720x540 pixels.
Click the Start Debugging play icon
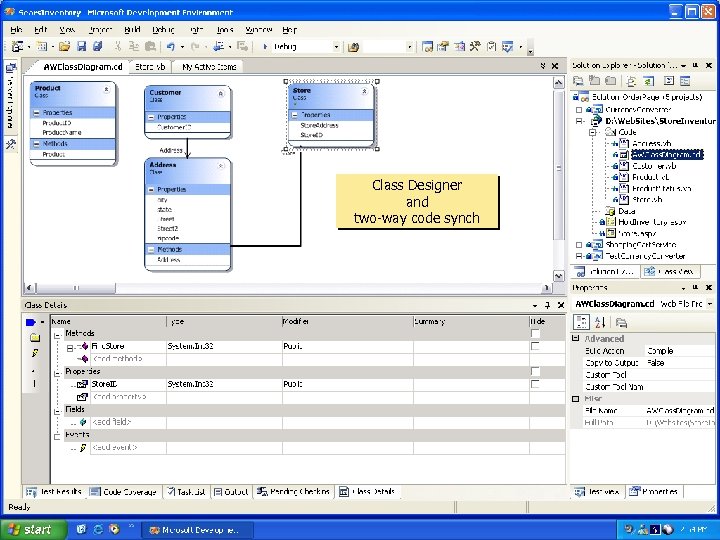265,46
